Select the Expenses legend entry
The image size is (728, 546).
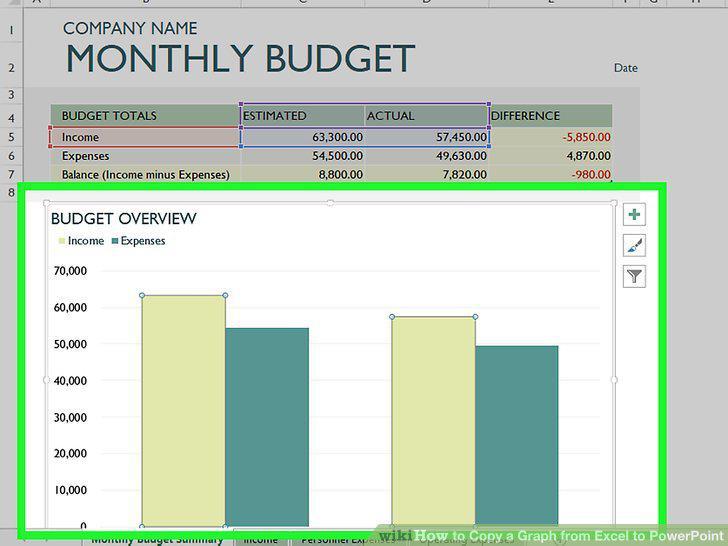(x=138, y=240)
